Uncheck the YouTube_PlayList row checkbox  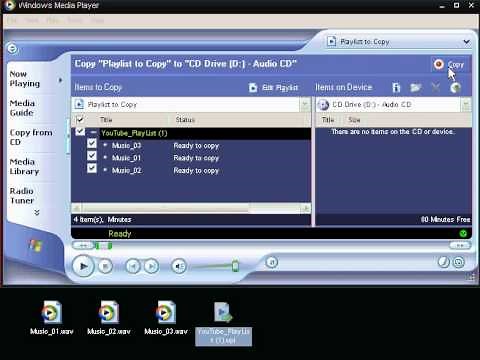pyautogui.click(x=80, y=131)
